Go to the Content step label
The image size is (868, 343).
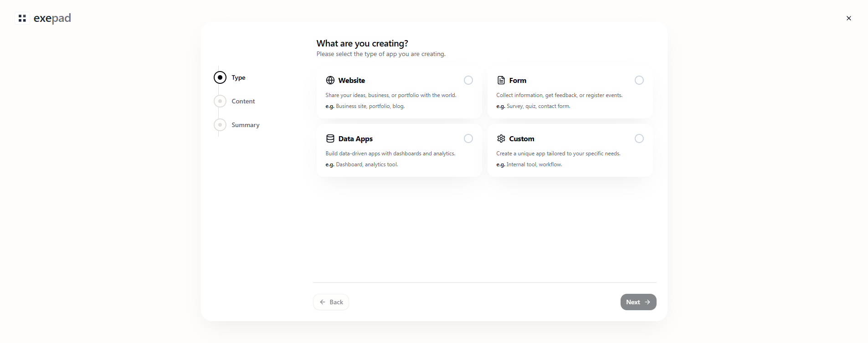tap(243, 101)
